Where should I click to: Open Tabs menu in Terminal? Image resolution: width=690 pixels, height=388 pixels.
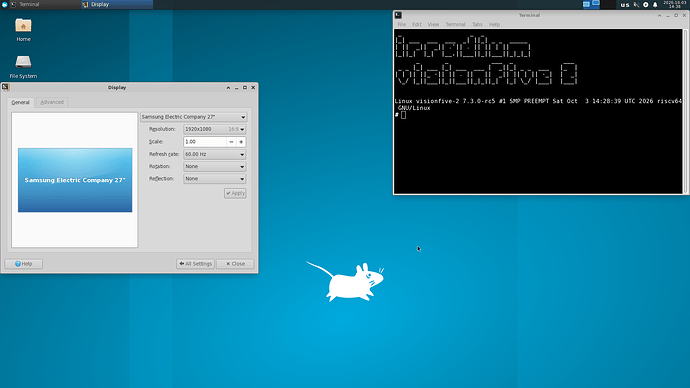click(477, 25)
